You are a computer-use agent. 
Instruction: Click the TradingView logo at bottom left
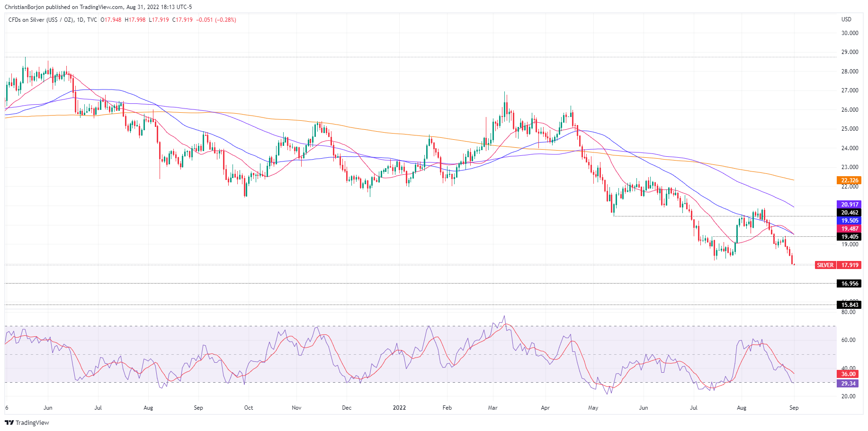[x=27, y=422]
